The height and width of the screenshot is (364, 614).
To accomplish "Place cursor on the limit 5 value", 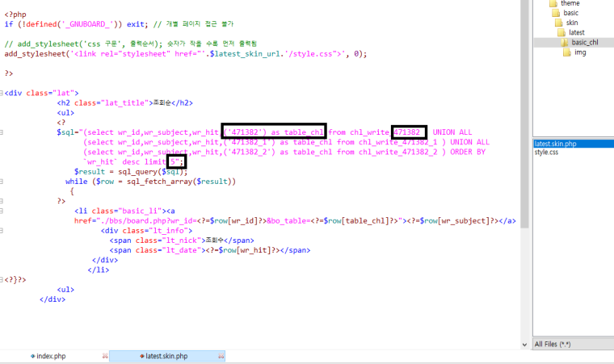I will click(x=175, y=162).
